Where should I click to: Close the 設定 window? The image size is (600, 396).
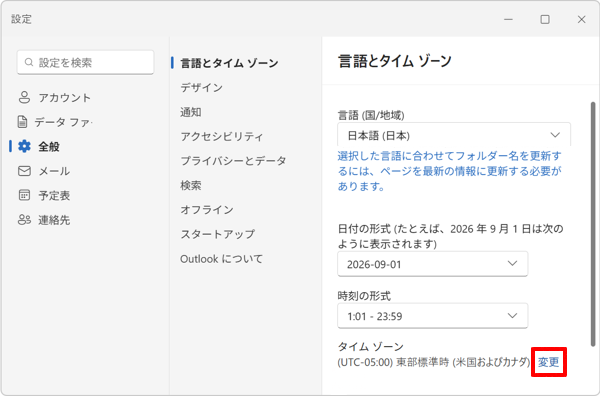tap(581, 19)
